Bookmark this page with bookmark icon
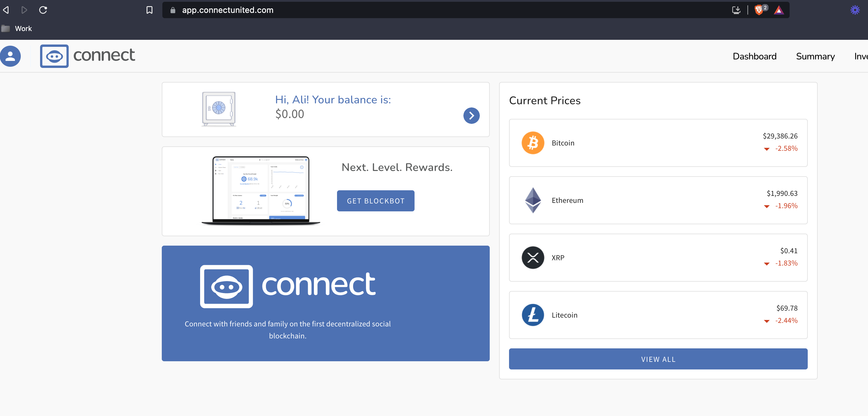Screen dimensions: 868x416 coord(149,10)
